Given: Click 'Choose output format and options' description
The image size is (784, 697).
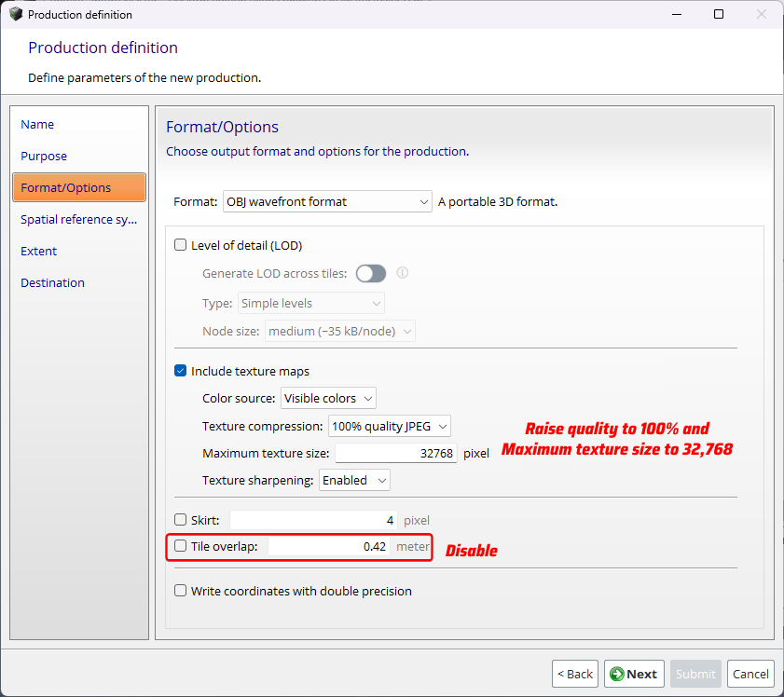Looking at the screenshot, I should pyautogui.click(x=318, y=151).
